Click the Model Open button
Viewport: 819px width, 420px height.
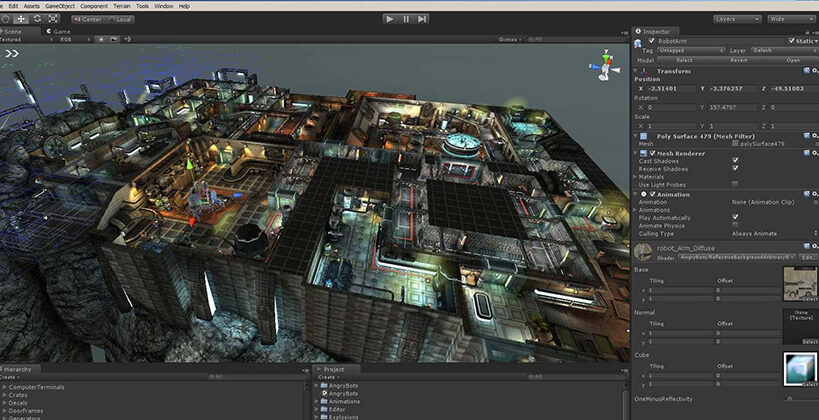[792, 60]
